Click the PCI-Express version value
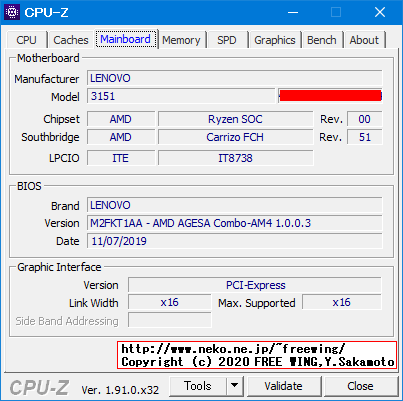 tap(255, 285)
